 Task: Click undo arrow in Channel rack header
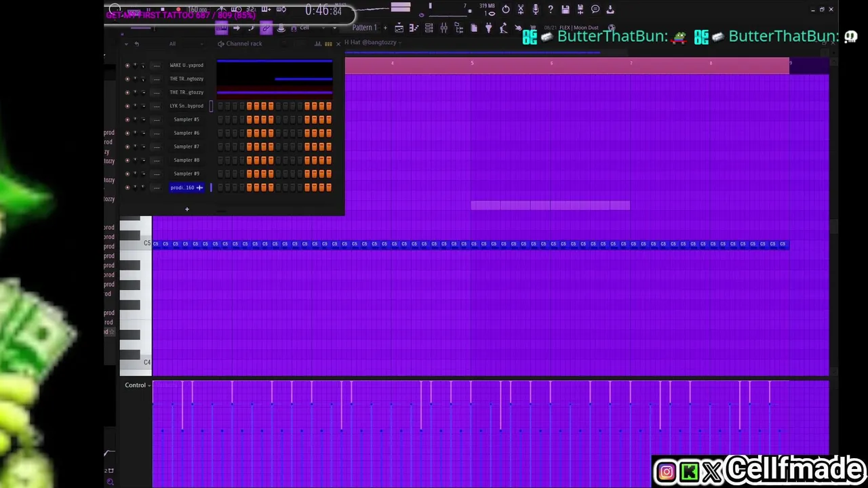pyautogui.click(x=136, y=44)
